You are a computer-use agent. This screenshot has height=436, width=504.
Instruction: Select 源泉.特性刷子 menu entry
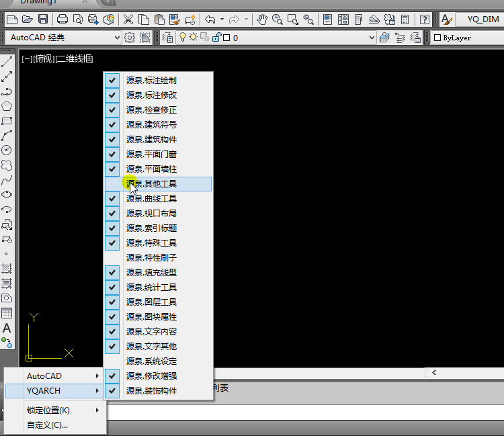point(158,258)
